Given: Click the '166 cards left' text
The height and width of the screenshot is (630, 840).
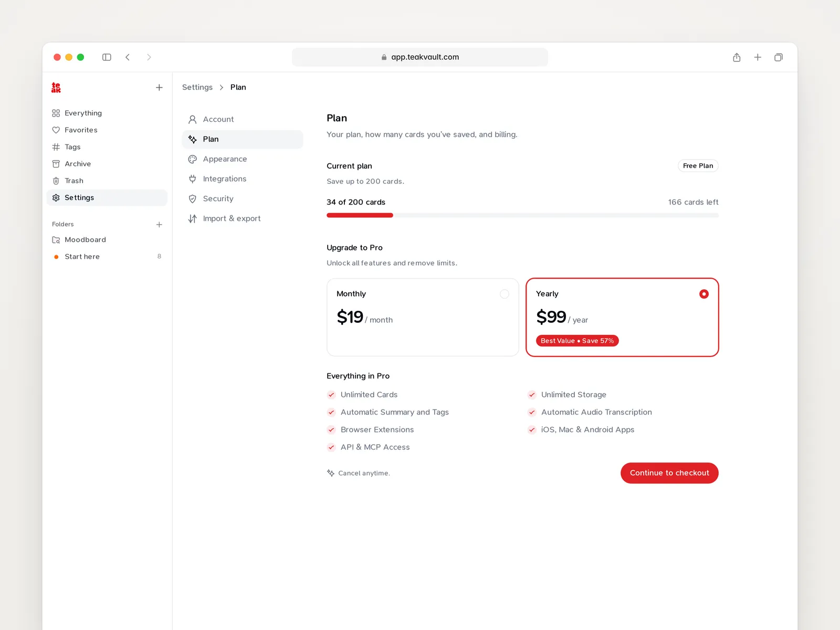Looking at the screenshot, I should pos(693,202).
